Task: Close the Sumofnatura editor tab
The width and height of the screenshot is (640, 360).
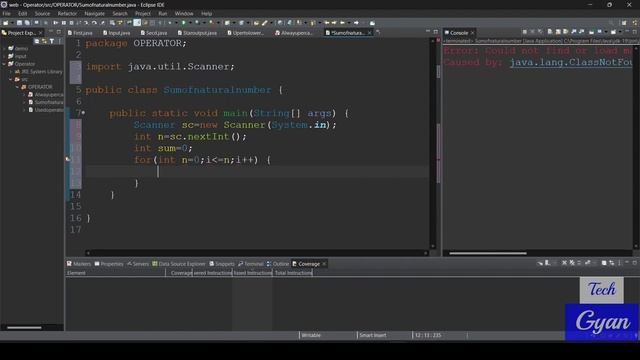Action: click(x=370, y=33)
